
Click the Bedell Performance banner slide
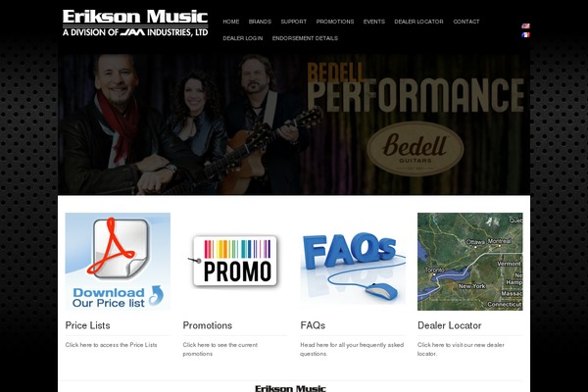(294, 123)
